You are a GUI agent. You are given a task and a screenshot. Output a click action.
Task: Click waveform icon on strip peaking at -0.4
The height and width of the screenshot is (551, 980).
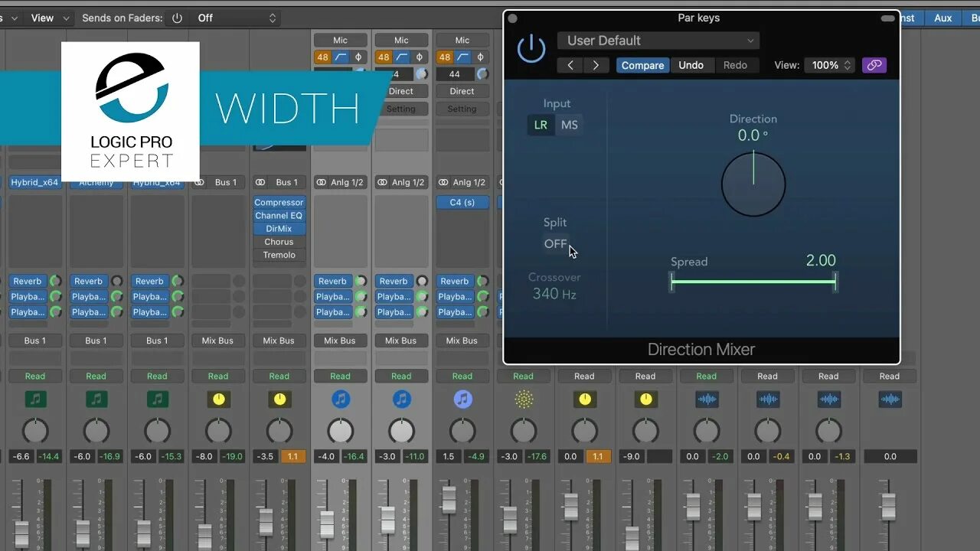click(x=768, y=399)
